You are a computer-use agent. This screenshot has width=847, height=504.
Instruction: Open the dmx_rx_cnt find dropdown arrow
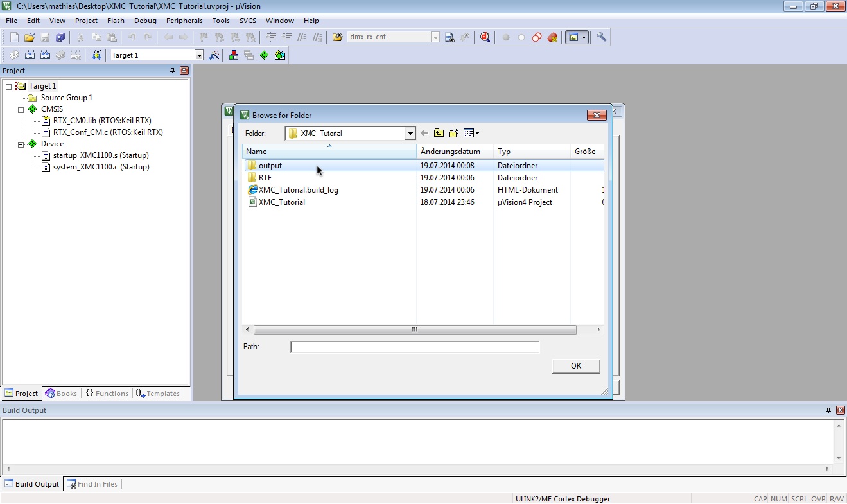coord(435,37)
